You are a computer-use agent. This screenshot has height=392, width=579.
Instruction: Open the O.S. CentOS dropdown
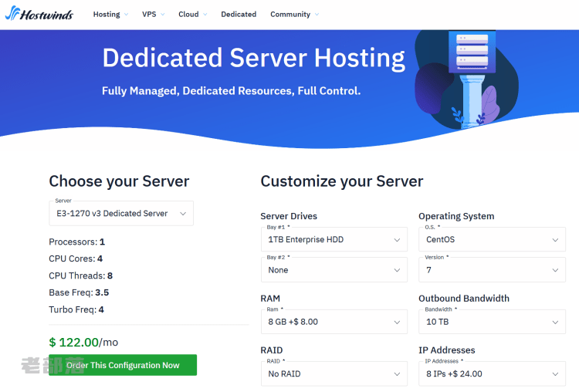click(492, 239)
